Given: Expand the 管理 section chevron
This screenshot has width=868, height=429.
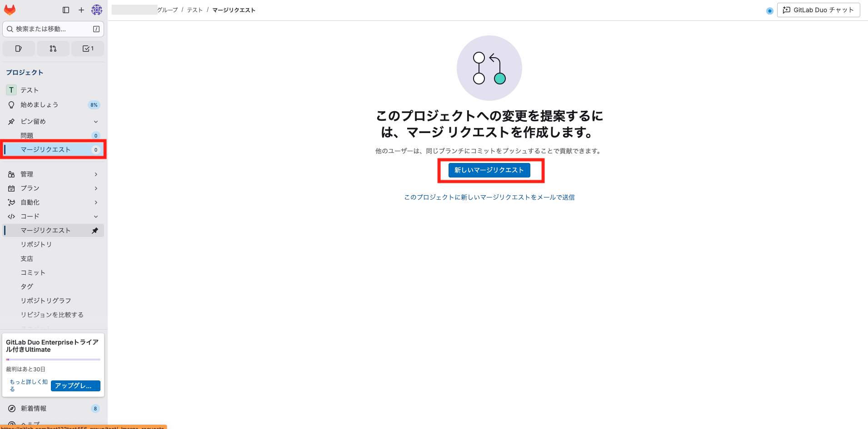Looking at the screenshot, I should 96,174.
